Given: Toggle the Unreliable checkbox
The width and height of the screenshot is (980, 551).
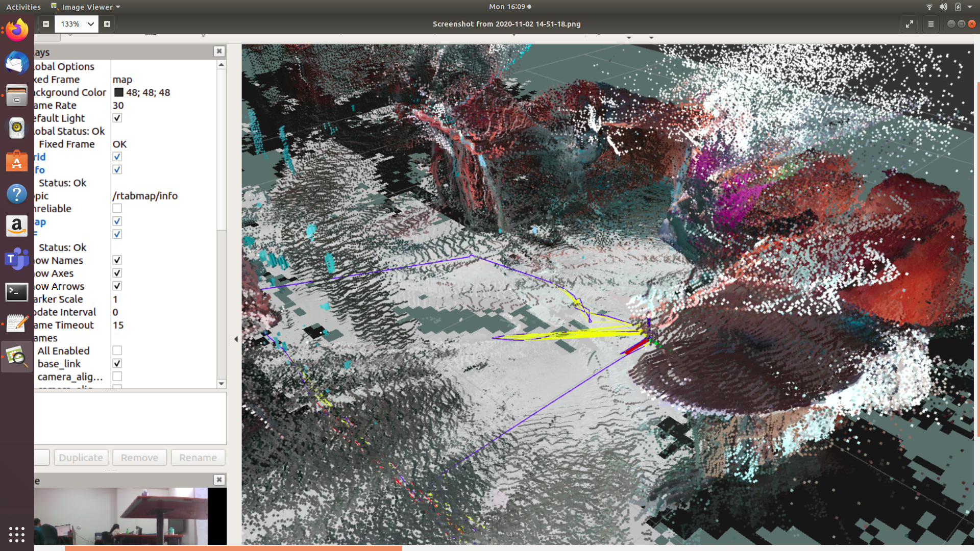Looking at the screenshot, I should point(117,208).
